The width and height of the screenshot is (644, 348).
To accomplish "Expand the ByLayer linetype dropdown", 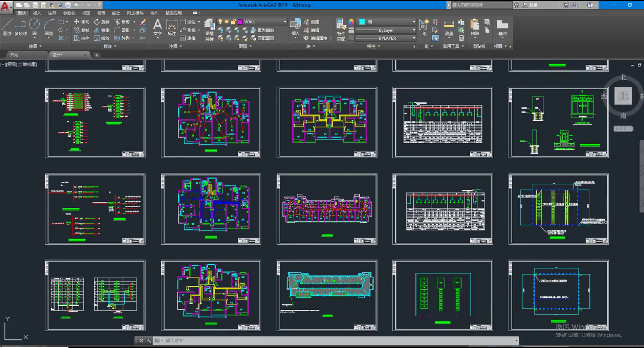I will pyautogui.click(x=414, y=30).
